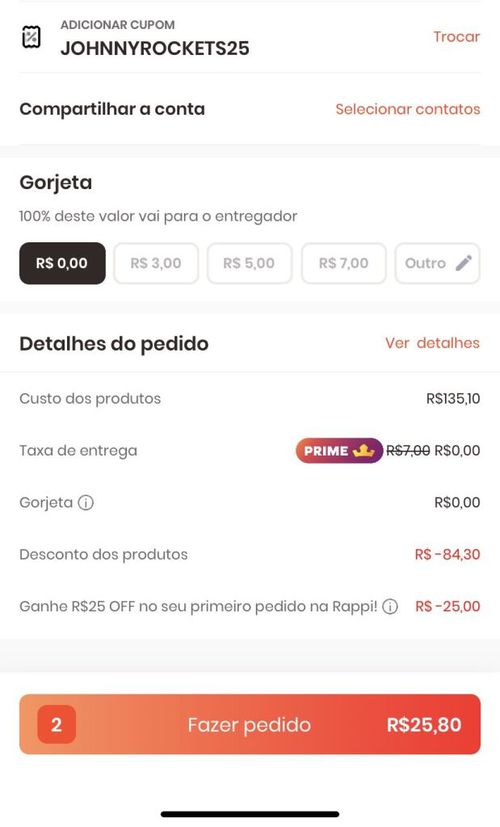Screen dimensions: 500x827
Task: Tap the Compartilhar a conta row
Action: click(250, 109)
